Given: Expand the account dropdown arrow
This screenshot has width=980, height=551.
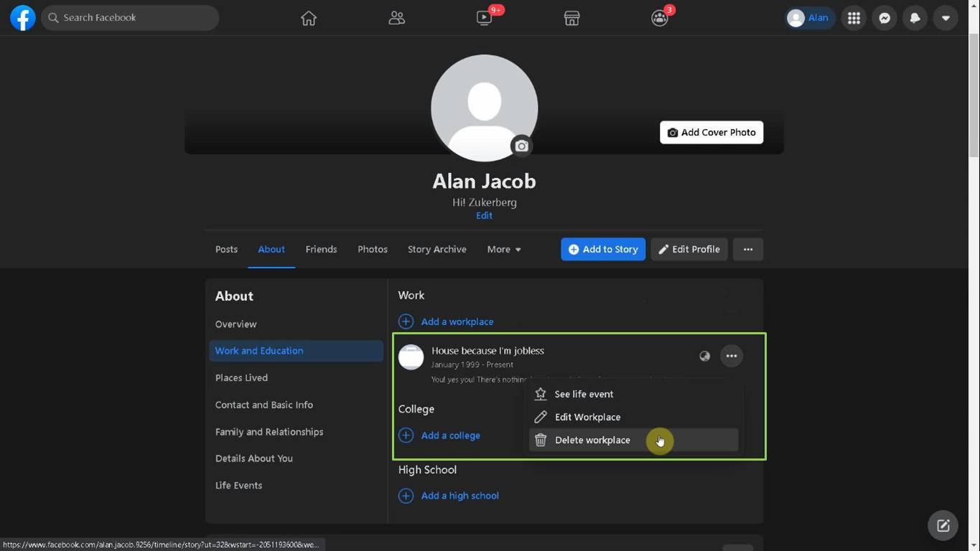Looking at the screenshot, I should point(946,18).
